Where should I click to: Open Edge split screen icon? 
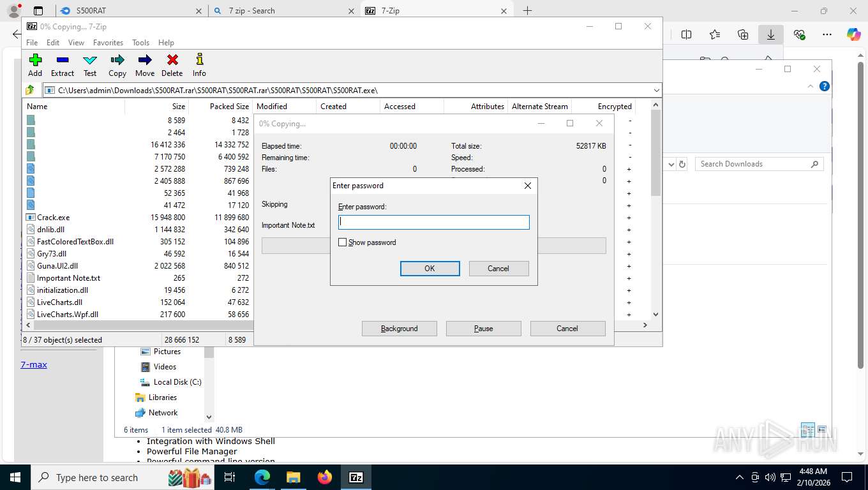pos(687,34)
